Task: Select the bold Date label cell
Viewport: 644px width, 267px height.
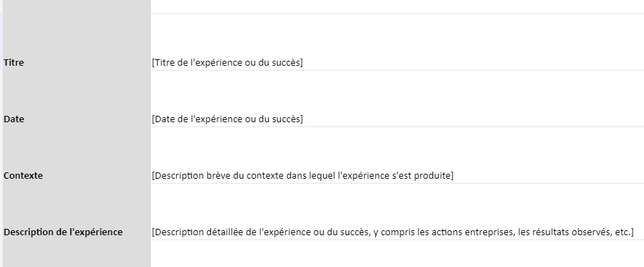Action: pos(77,99)
